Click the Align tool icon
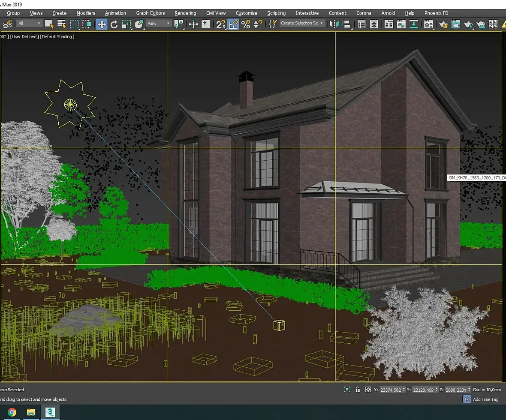 346,24
